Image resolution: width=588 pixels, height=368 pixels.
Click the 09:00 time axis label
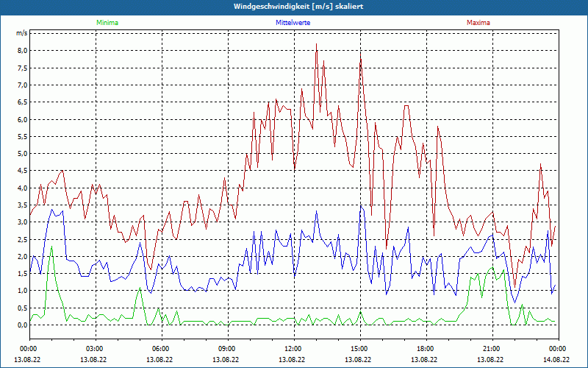point(228,349)
